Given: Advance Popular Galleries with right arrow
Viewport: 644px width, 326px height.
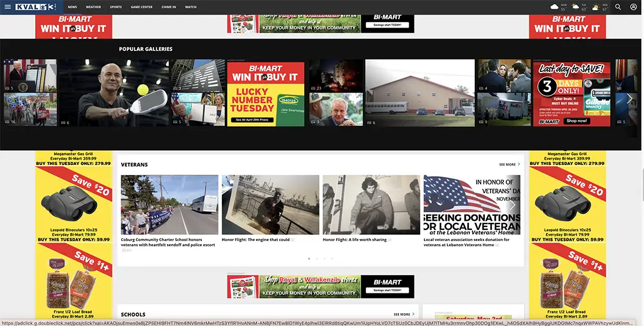Looking at the screenshot, I should [x=629, y=98].
